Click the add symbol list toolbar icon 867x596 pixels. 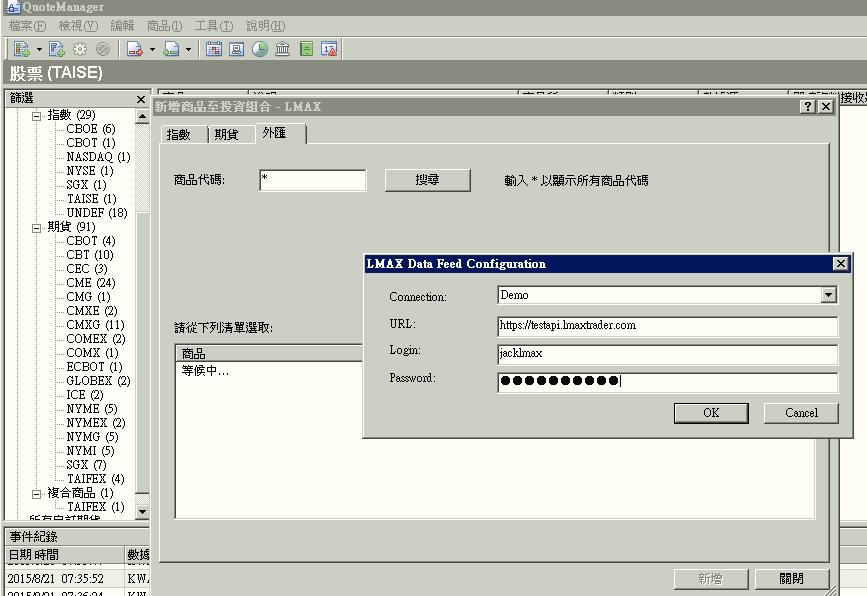[x=22, y=49]
